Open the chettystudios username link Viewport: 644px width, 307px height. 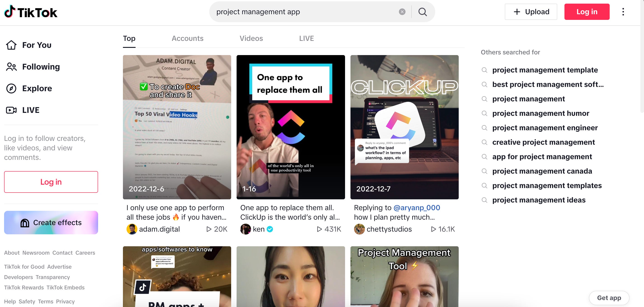point(389,229)
